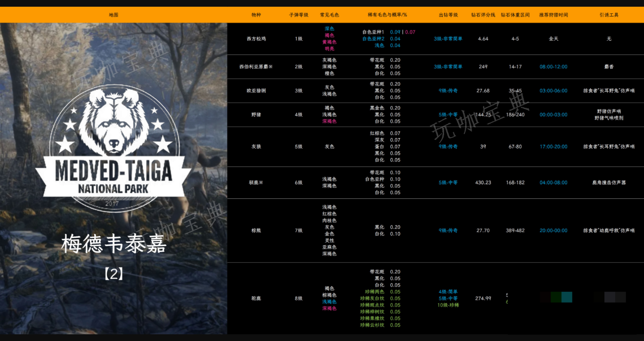The height and width of the screenshot is (341, 644).
Task: Click 珍稀两色 rare fur of 驼鹿
Action: click(x=375, y=292)
